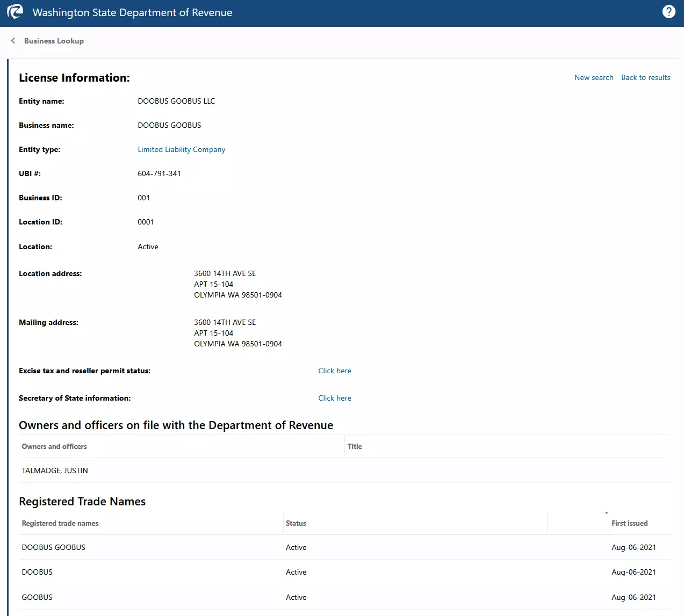Sort trade names by First issued column
Screen dimensions: 684x616
click(630, 523)
